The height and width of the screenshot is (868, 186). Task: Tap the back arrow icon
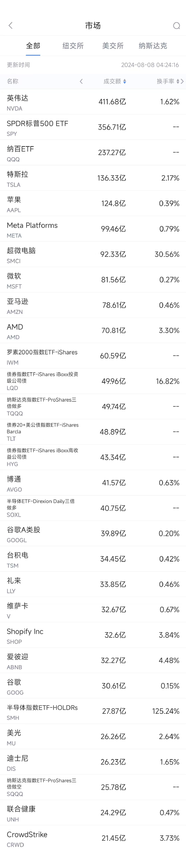[x=10, y=26]
